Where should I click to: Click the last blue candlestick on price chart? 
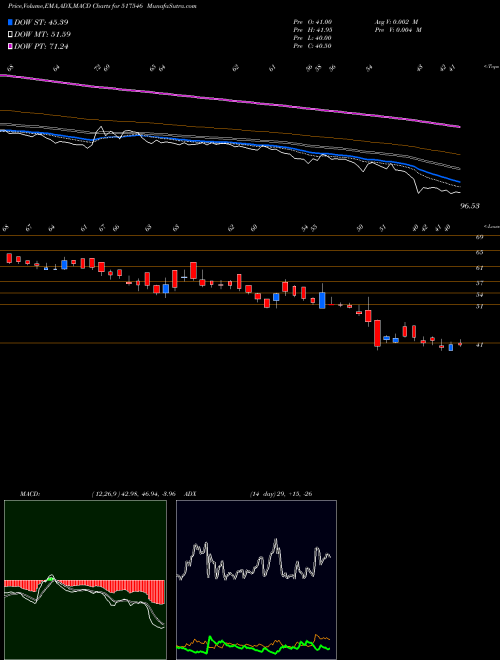pyautogui.click(x=451, y=347)
